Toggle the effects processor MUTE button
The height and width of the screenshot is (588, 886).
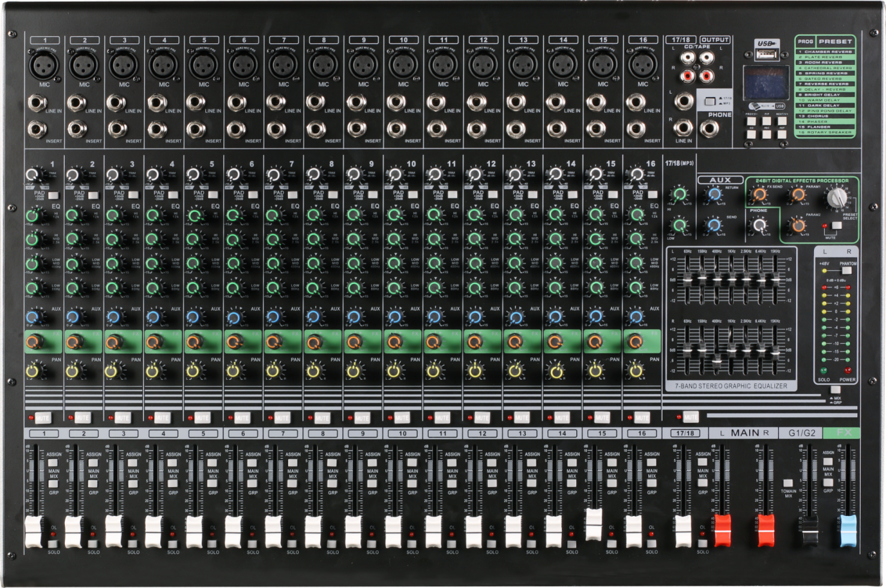(836, 226)
